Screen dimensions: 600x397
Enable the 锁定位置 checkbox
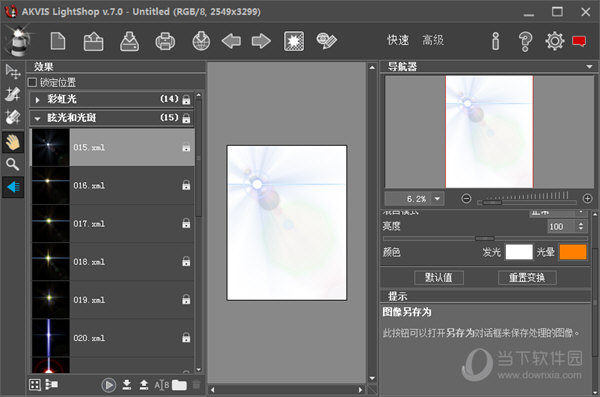tap(33, 82)
